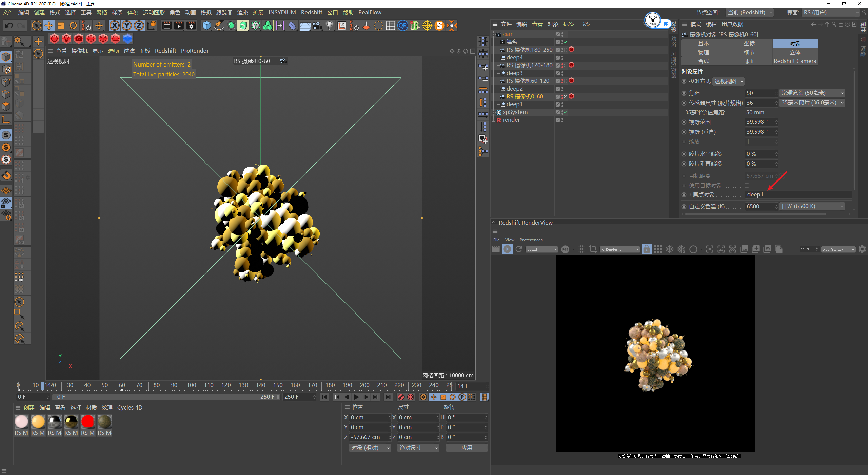Open the 节点空间 dropdown
Screen dimensions: 868x475
(750, 13)
